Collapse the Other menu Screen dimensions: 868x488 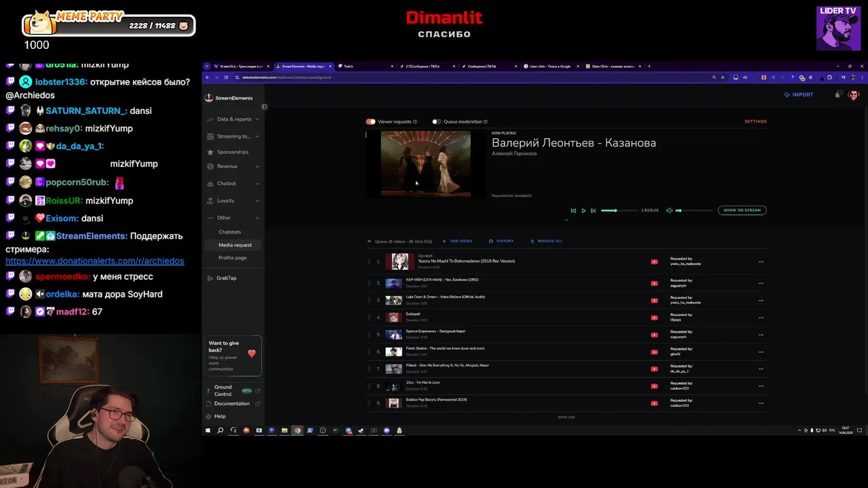click(x=233, y=218)
